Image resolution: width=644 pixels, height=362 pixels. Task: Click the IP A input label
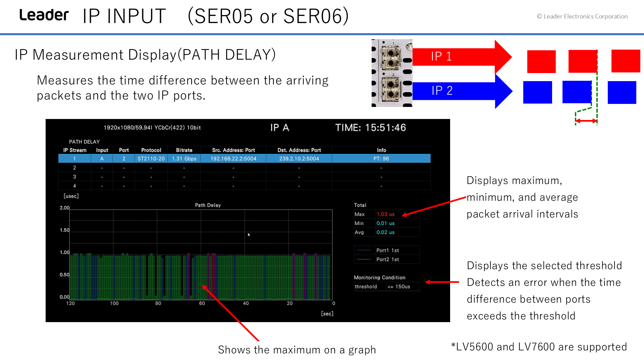pyautogui.click(x=280, y=128)
